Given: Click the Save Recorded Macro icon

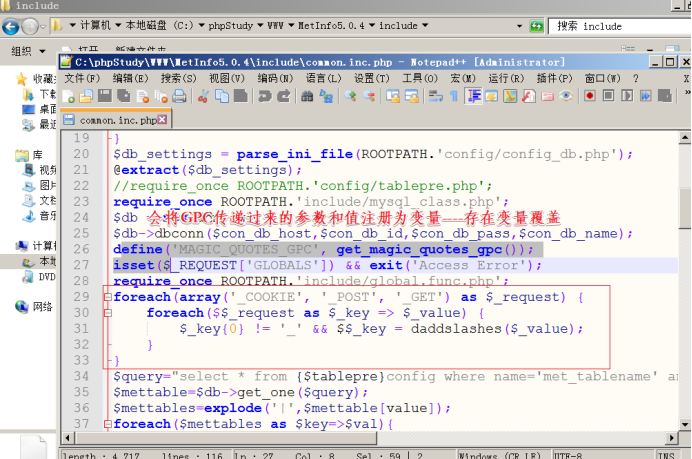Looking at the screenshot, I should point(665,96).
